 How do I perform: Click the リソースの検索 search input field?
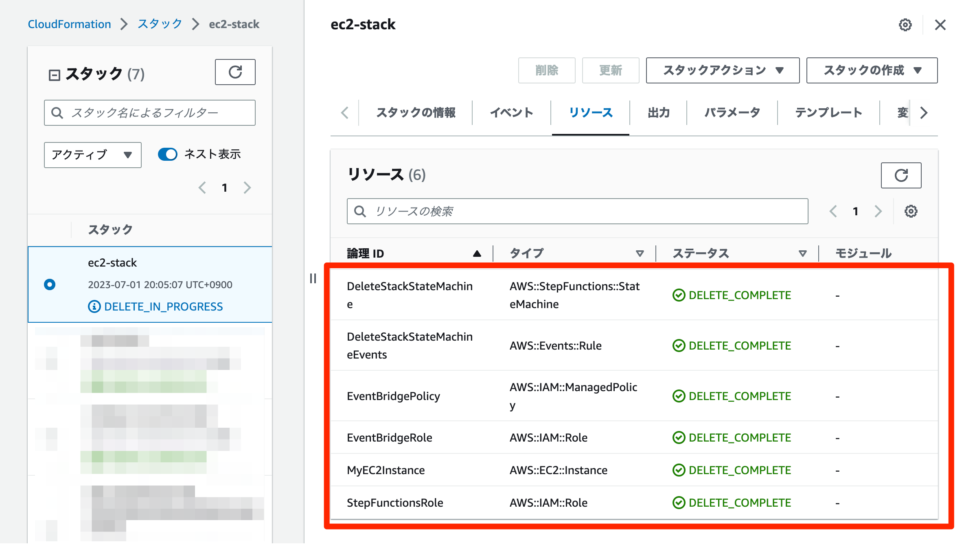coord(570,211)
